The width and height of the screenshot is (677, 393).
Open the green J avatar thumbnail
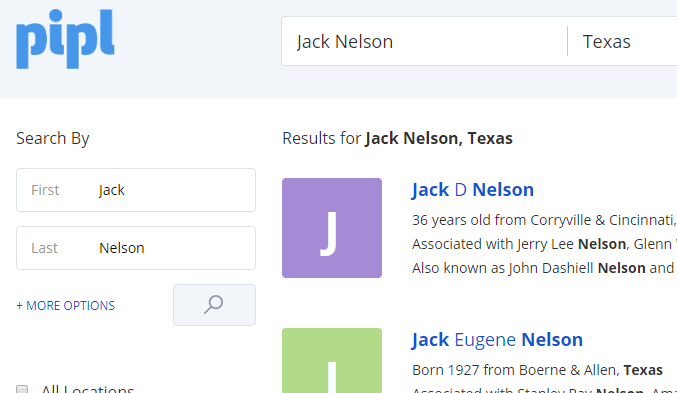click(332, 360)
